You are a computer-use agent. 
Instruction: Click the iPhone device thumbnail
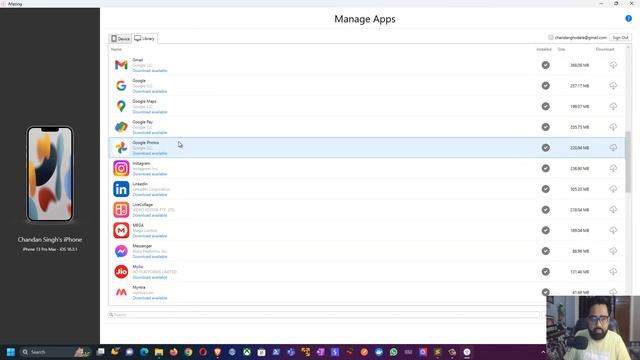tap(50, 174)
